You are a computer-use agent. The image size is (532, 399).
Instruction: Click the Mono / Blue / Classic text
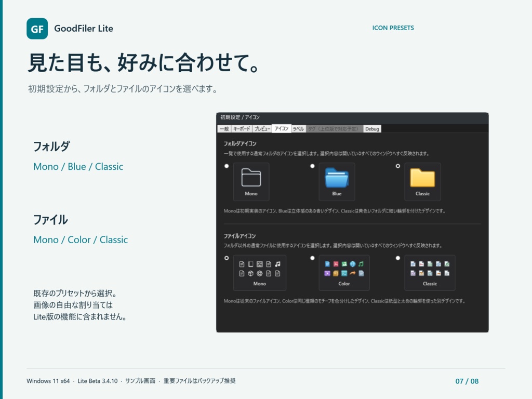(x=78, y=167)
